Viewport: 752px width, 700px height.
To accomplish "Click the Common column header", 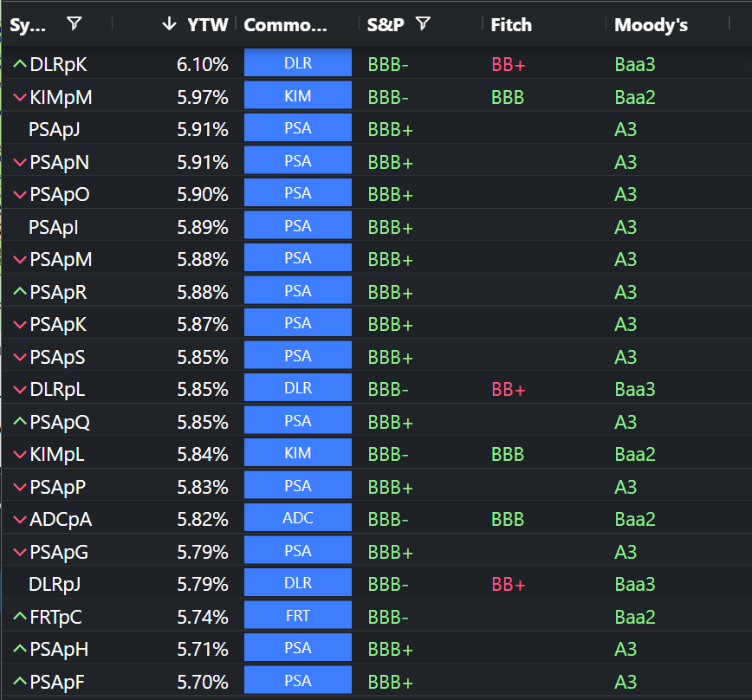I will click(286, 25).
